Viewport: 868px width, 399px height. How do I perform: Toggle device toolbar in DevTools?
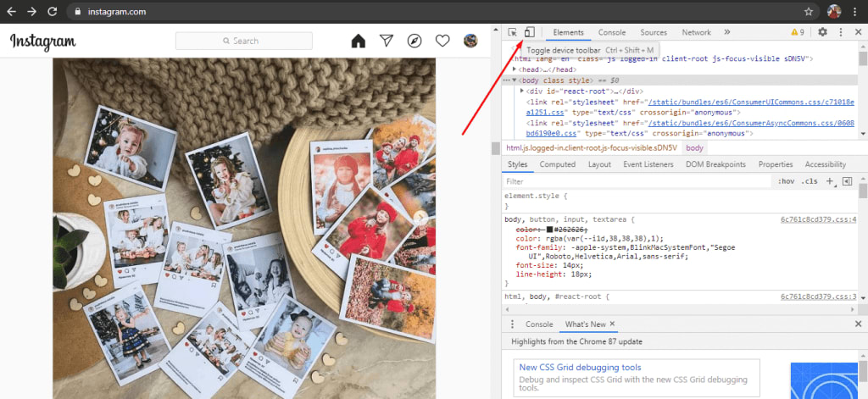[x=530, y=32]
